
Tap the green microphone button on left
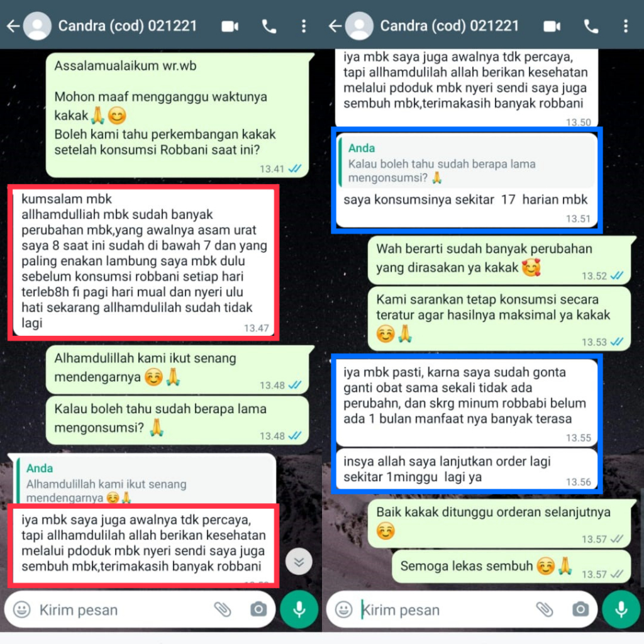tap(299, 609)
